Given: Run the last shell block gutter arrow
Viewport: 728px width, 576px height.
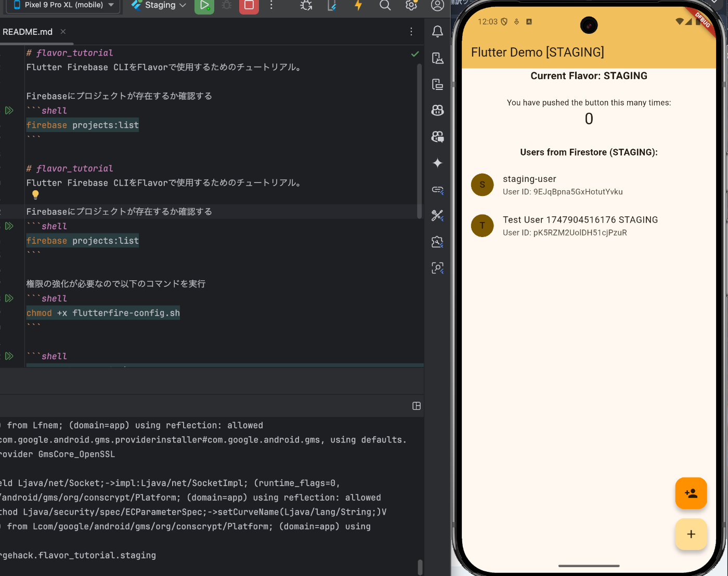Looking at the screenshot, I should pyautogui.click(x=9, y=356).
